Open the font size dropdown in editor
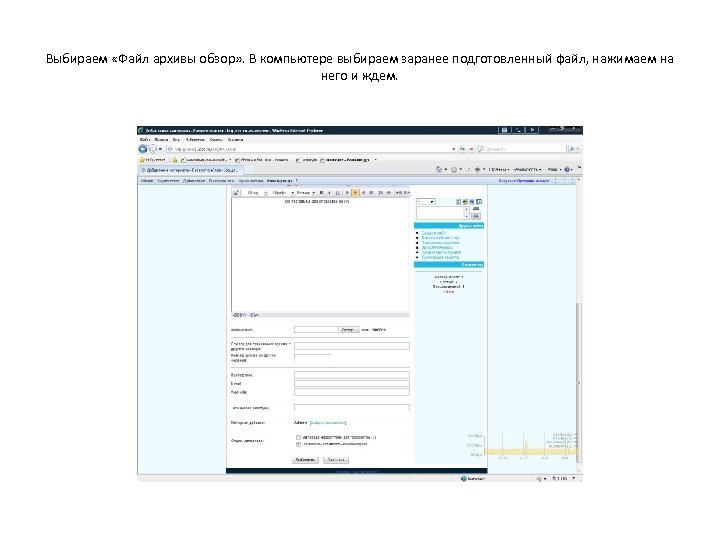 click(305, 193)
